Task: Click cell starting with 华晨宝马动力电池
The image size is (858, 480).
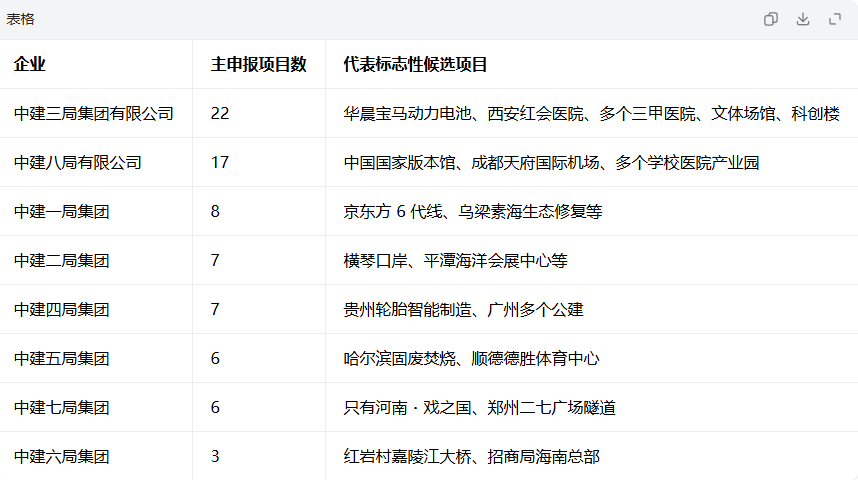Action: (x=592, y=113)
